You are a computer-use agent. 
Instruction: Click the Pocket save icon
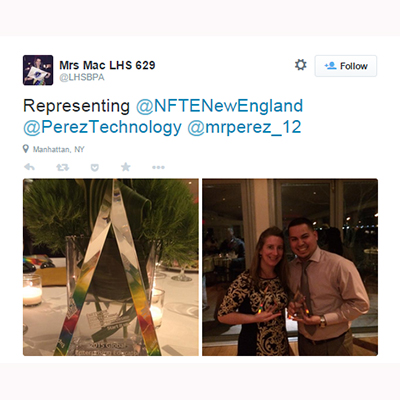(x=95, y=167)
